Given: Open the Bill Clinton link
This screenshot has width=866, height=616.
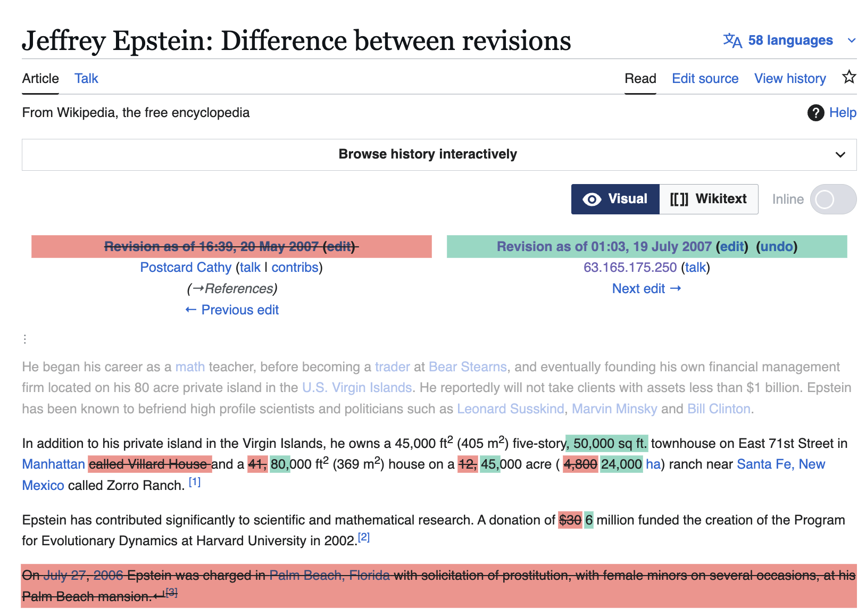Looking at the screenshot, I should coord(719,409).
